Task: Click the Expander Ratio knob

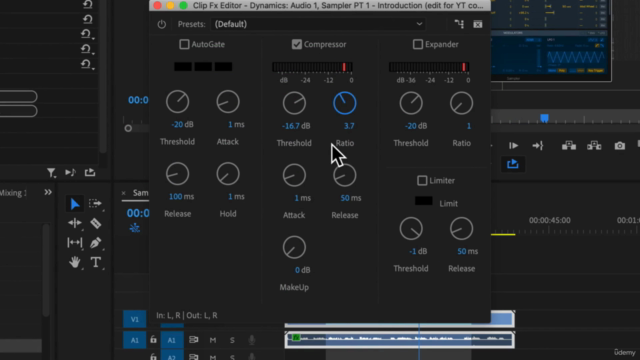Action: coord(462,103)
